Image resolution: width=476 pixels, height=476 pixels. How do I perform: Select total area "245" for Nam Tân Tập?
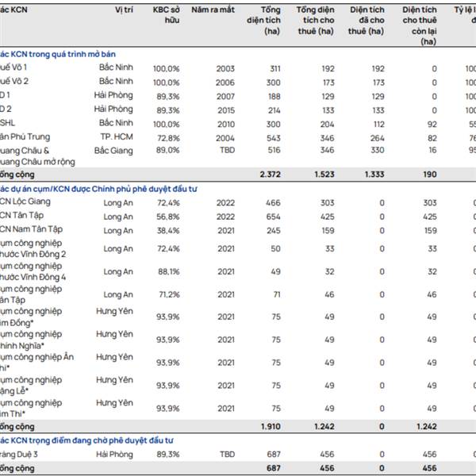point(274,231)
